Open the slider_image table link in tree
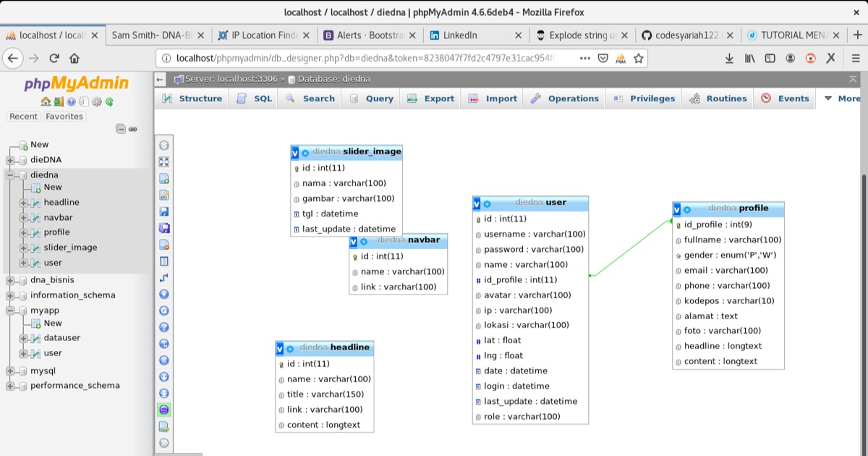The height and width of the screenshot is (456, 868). tap(70, 248)
